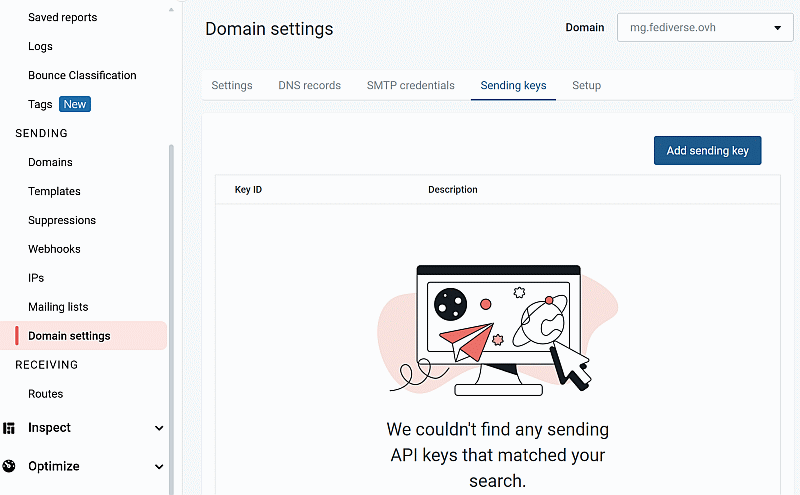The height and width of the screenshot is (495, 800).
Task: Open the Setup tab
Action: pyautogui.click(x=586, y=86)
